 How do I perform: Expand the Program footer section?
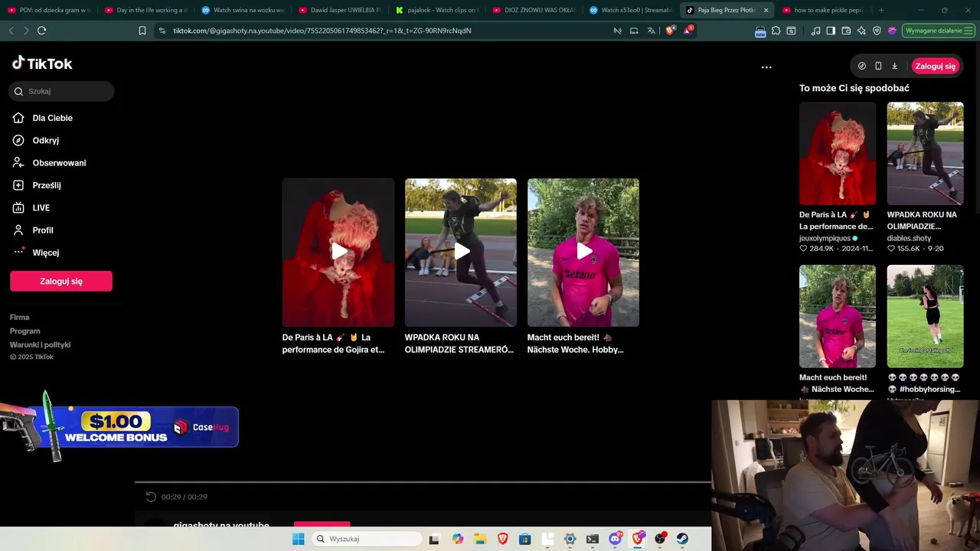(x=25, y=331)
